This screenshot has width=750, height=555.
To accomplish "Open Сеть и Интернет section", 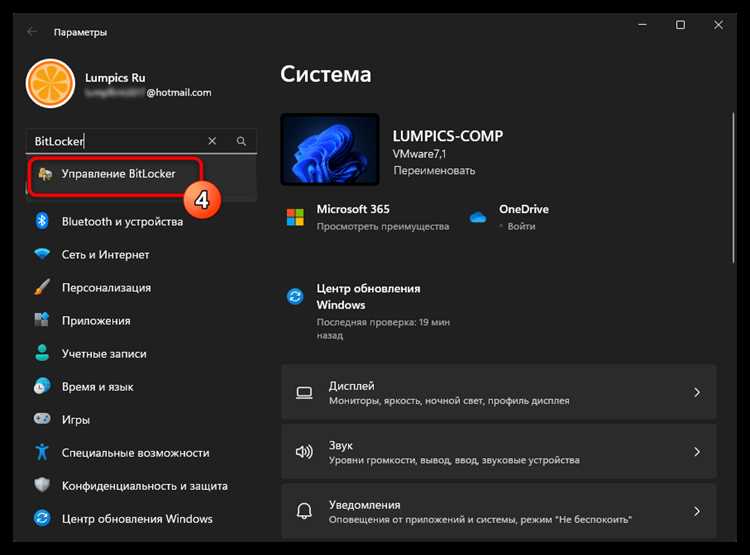I will pos(105,255).
